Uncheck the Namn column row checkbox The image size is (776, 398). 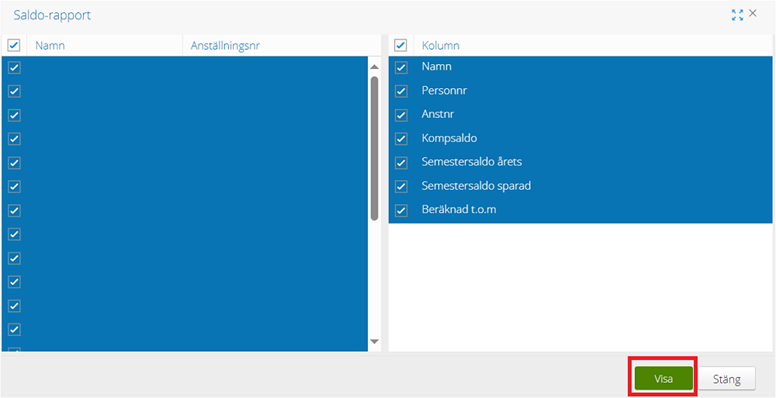(x=401, y=67)
